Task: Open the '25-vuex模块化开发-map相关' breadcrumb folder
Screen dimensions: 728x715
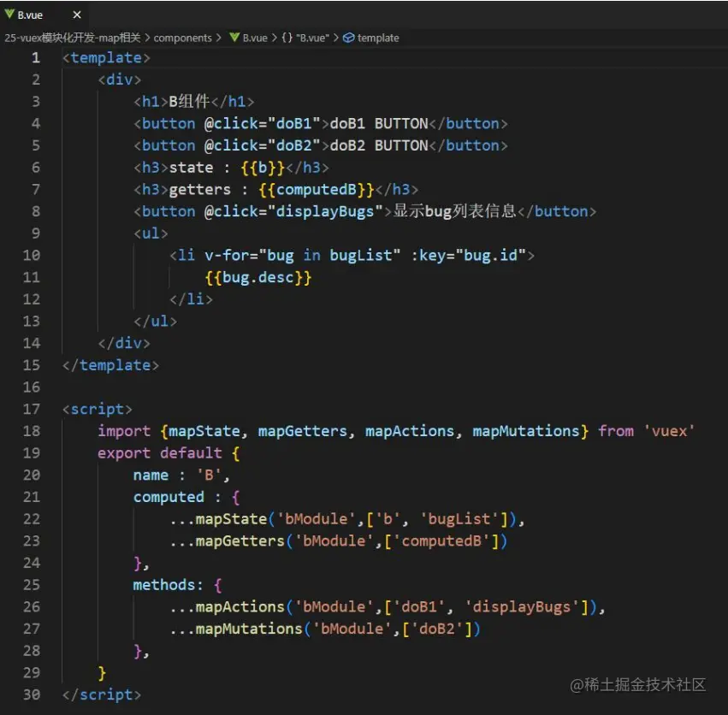Action: pyautogui.click(x=73, y=38)
